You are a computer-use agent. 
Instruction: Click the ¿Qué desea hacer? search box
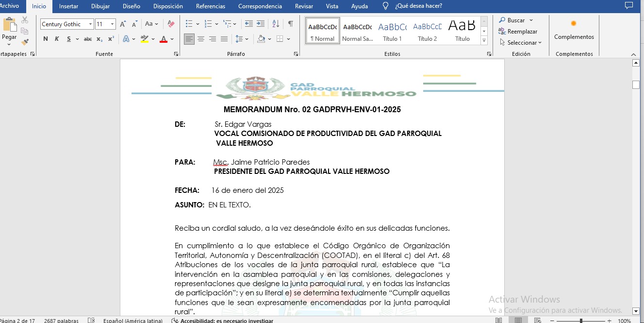coord(418,6)
